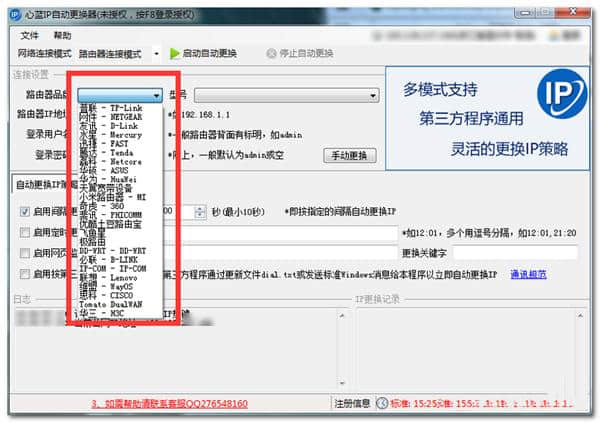Pick Tomato DualWAN entry
The width and height of the screenshot is (600, 423).
coord(111,304)
